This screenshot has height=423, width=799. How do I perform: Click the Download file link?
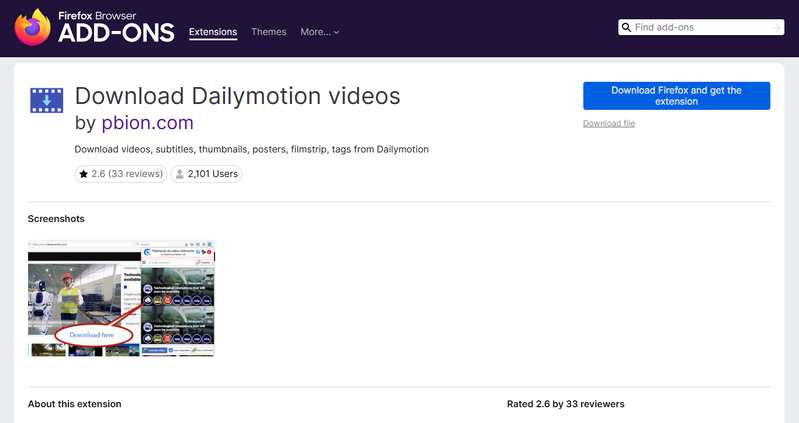click(x=609, y=123)
